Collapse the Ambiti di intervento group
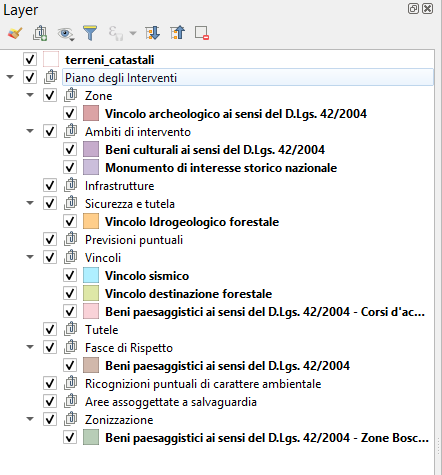442x475 pixels. coord(30,131)
